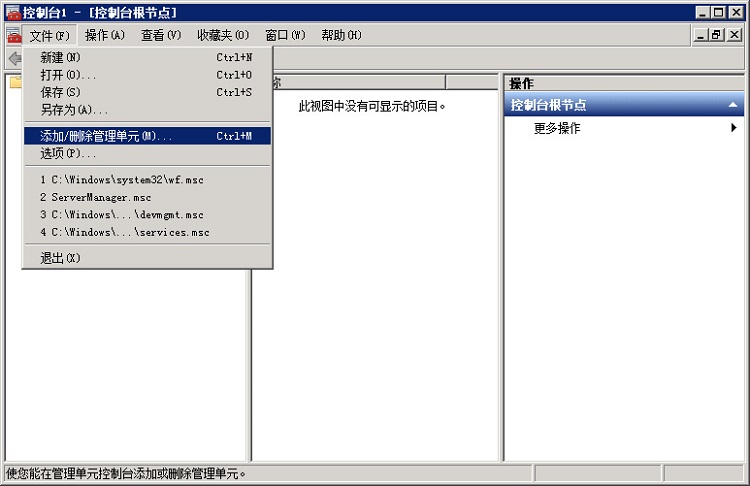Open the 操作(A) menu
Viewport: 750px width, 486px height.
pyautogui.click(x=105, y=35)
